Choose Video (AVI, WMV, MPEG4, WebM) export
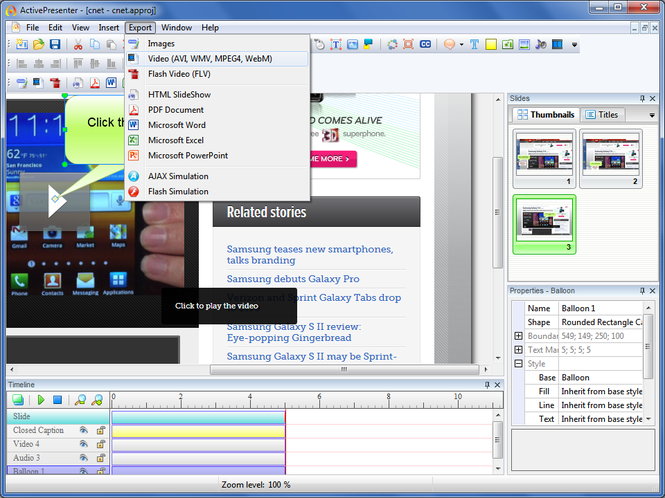 tap(217, 59)
